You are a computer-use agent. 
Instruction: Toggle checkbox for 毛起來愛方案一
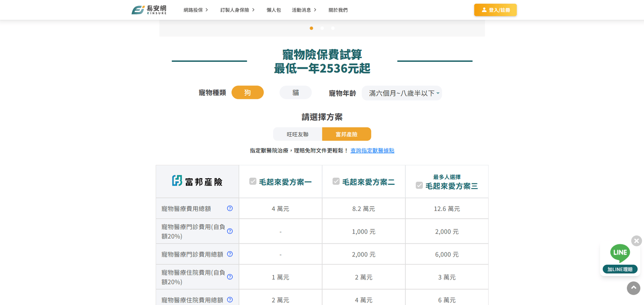pyautogui.click(x=253, y=181)
